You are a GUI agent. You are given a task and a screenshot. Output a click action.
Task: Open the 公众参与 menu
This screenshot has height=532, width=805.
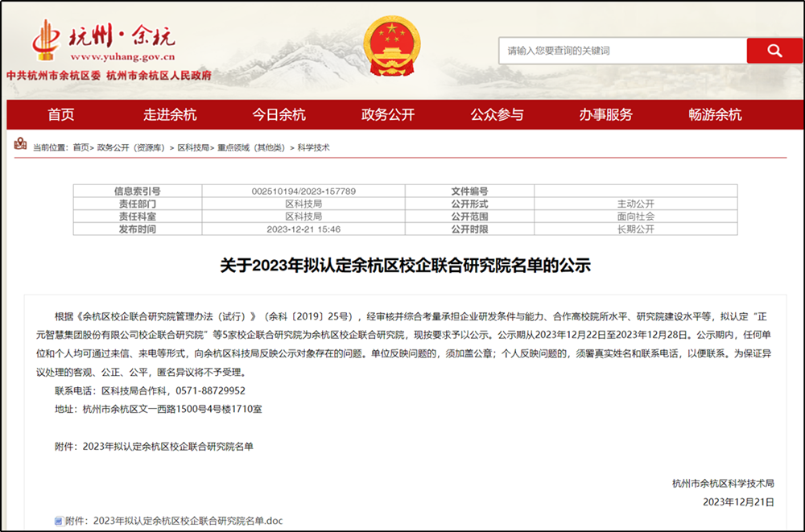[x=497, y=114]
